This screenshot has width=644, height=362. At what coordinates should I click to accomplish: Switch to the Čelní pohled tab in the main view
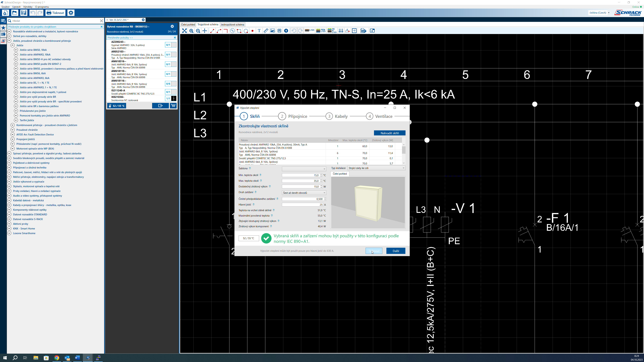tap(188, 24)
